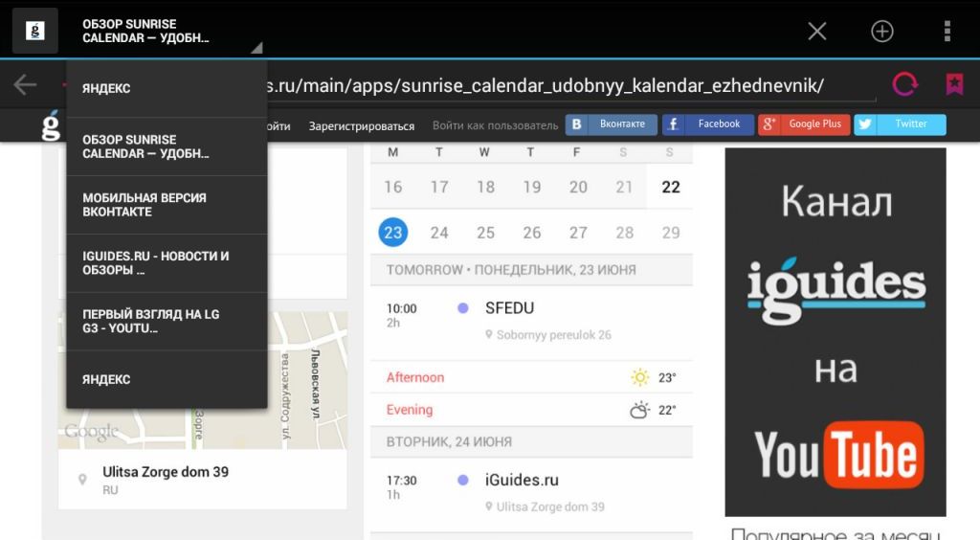
Task: Close the current browser tab
Action: click(817, 31)
